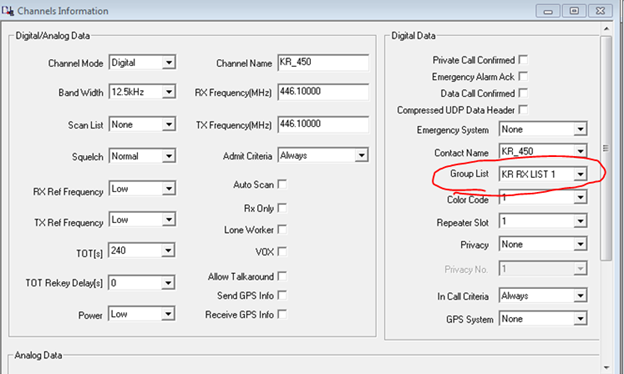Open the Scan List dropdown
This screenshot has width=624, height=374.
[169, 125]
